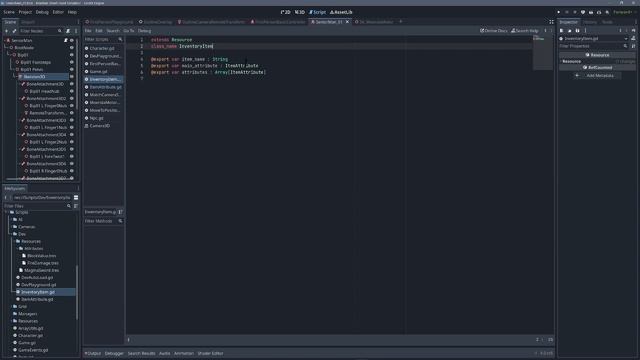Viewport: 640px width, 360px height.
Task: Click the Filter Properties field in Inspector
Action: pos(593,46)
